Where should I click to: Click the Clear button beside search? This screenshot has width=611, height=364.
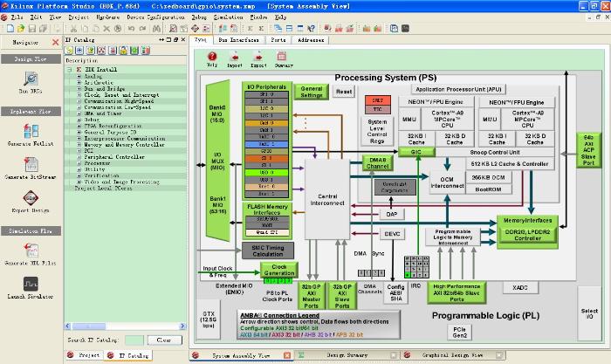(163, 340)
